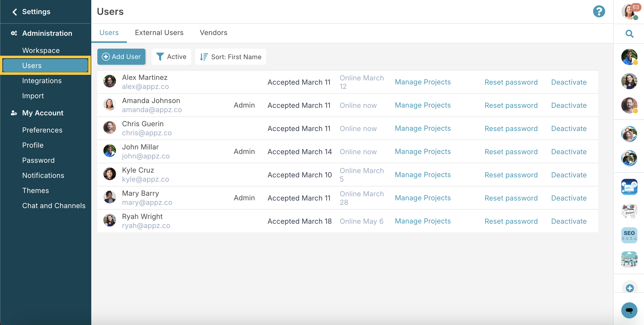Click Chris Guerin's avatar in user list
Screen dimensions: 644x325
(x=110, y=127)
